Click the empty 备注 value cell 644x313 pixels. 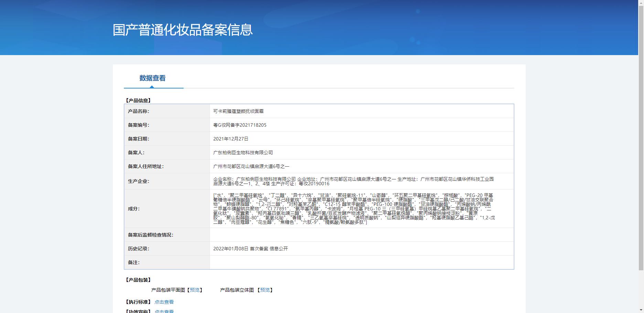(361, 262)
